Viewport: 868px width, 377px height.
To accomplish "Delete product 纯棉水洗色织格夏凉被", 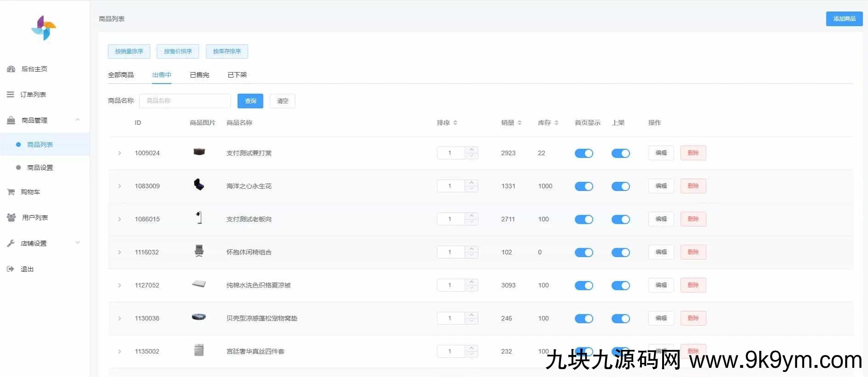I will coord(693,285).
